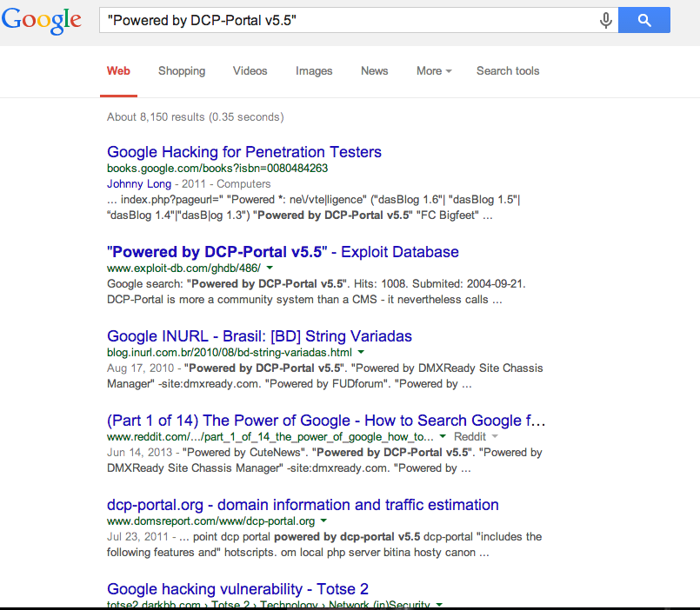Viewport: 700px width, 610px height.
Task: Click the www.reddit.com result URL text
Action: pos(270,437)
